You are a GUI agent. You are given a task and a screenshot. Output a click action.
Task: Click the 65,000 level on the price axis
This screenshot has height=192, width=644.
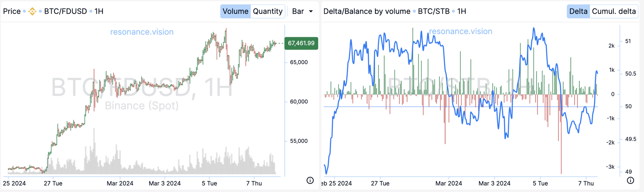299,62
